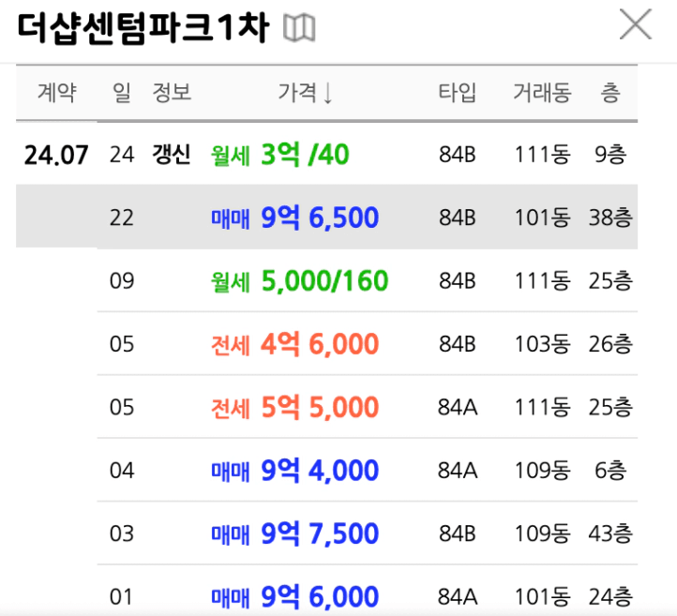Viewport: 677px width, 616px height.
Task: Open the floor plan book icon
Action: [299, 28]
